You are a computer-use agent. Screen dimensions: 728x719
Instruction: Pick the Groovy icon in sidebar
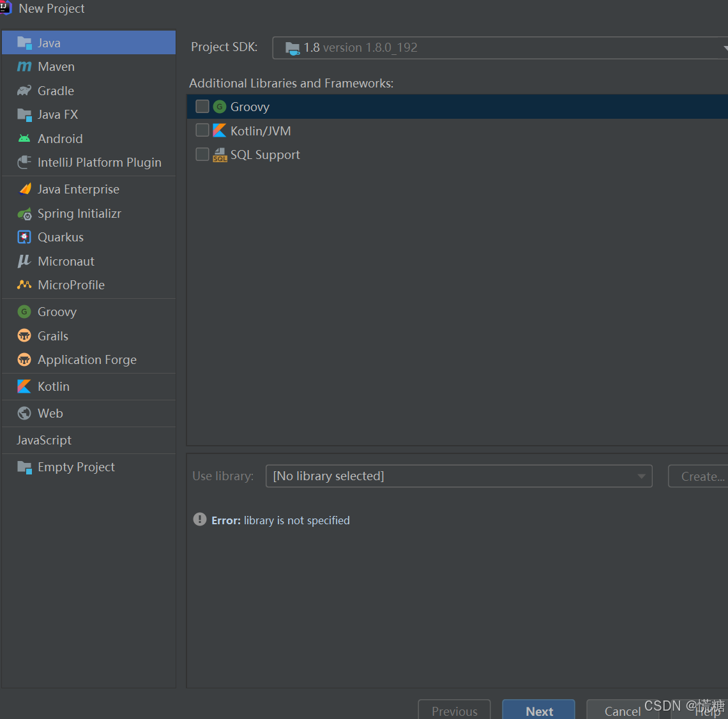[24, 312]
